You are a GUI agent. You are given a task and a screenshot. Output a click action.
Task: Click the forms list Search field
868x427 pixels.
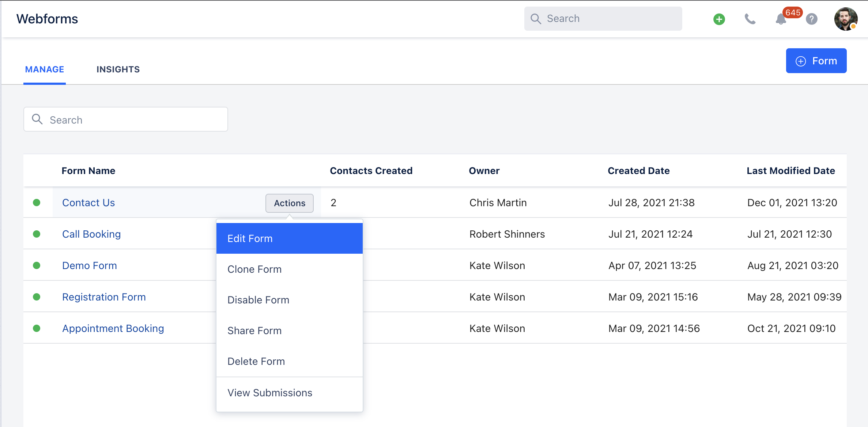(x=126, y=119)
